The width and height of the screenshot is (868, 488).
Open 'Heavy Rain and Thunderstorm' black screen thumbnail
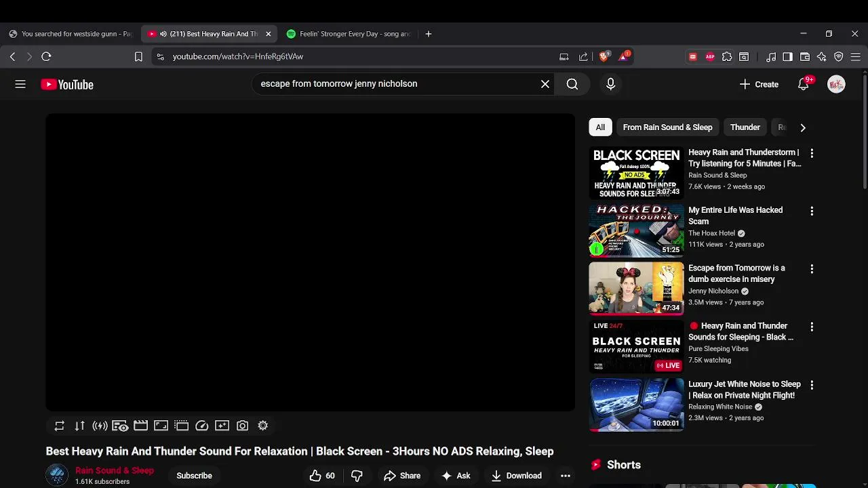point(636,173)
